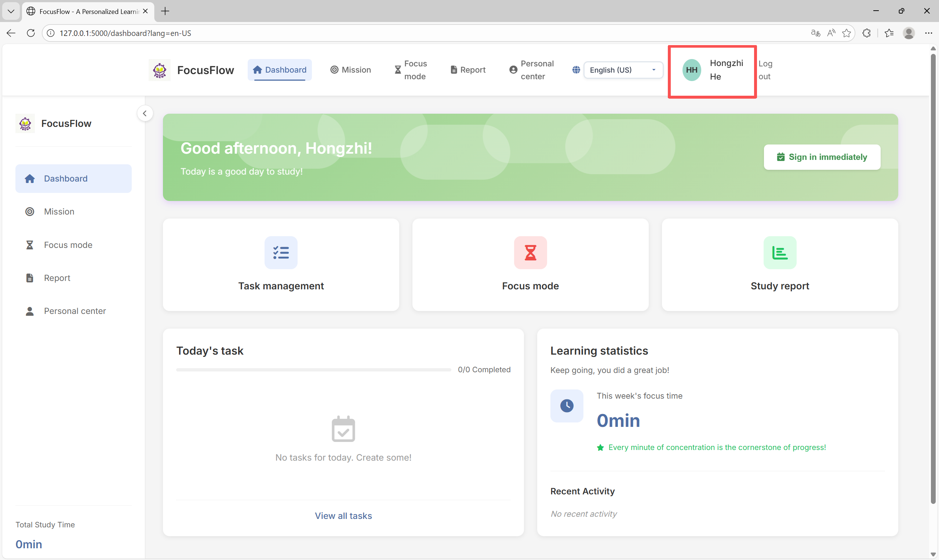Open the View all tasks link
Screen dimensions: 939x560
click(x=343, y=516)
